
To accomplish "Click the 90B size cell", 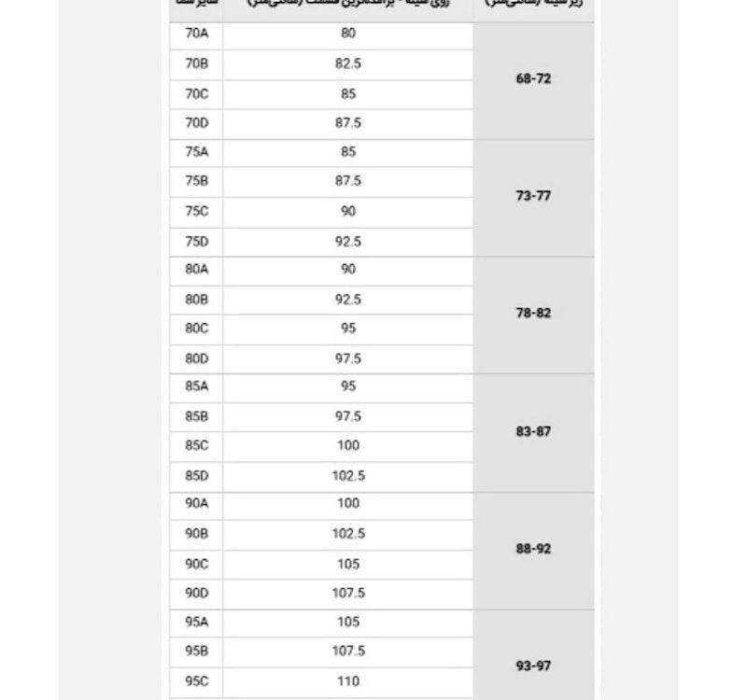I will point(196,534).
